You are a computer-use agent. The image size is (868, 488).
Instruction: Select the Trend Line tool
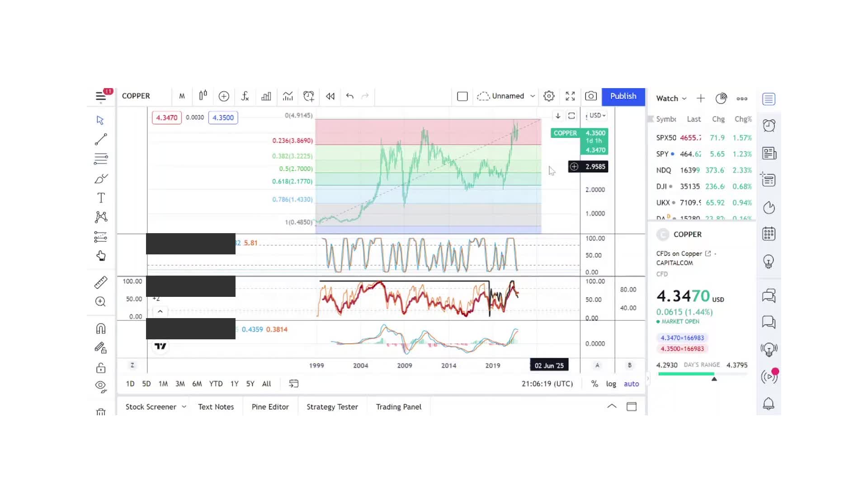(x=100, y=139)
